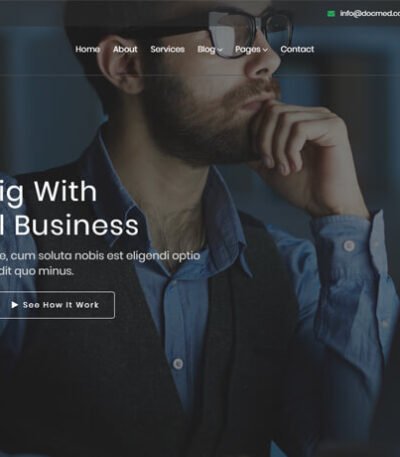This screenshot has width=400, height=457.
Task: Expand the Pages dropdown chevron
Action: coord(265,50)
